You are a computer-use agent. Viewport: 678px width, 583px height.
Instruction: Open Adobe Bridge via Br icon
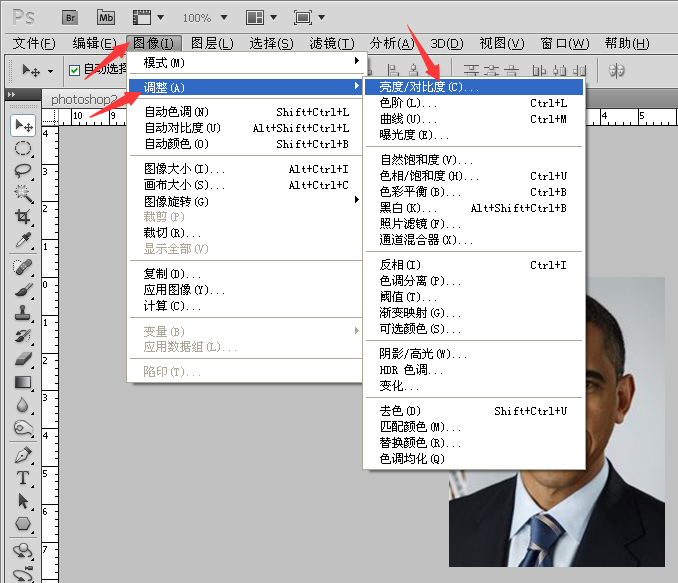coord(70,18)
